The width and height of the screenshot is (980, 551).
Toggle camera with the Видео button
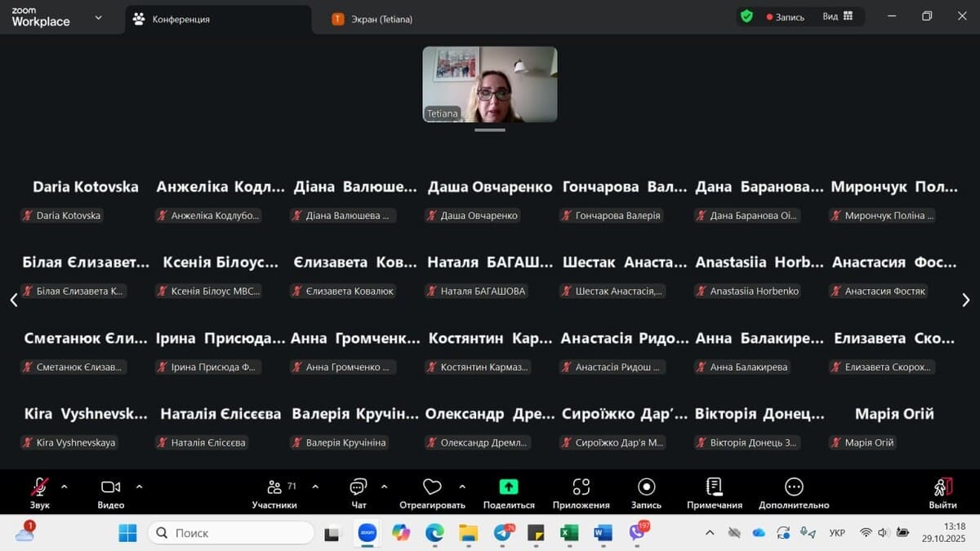tap(110, 487)
